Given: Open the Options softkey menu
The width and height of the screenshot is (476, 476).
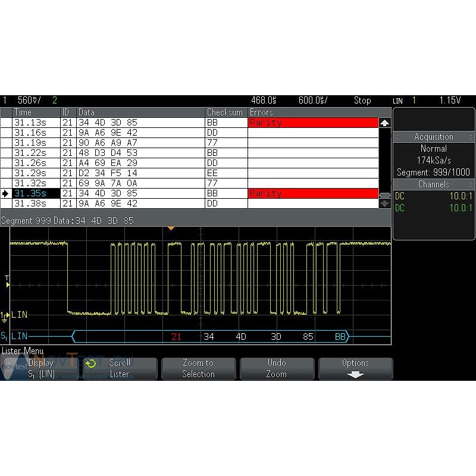Looking at the screenshot, I should (x=355, y=369).
